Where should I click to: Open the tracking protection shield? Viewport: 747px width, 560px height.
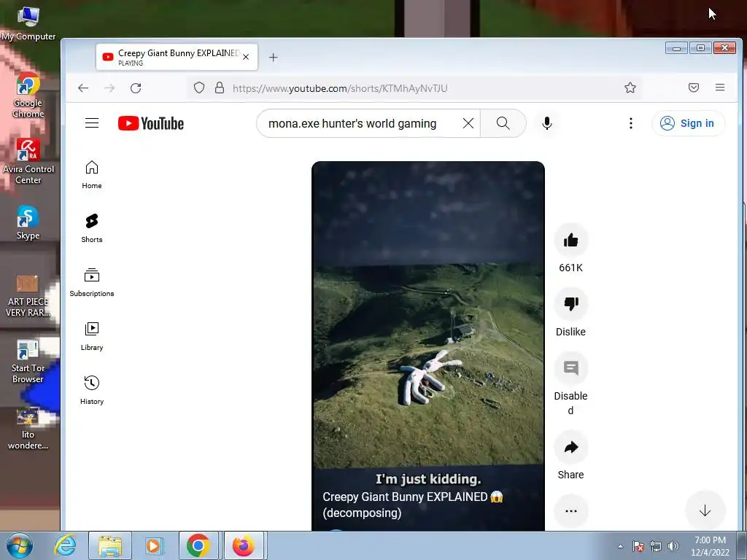point(199,87)
